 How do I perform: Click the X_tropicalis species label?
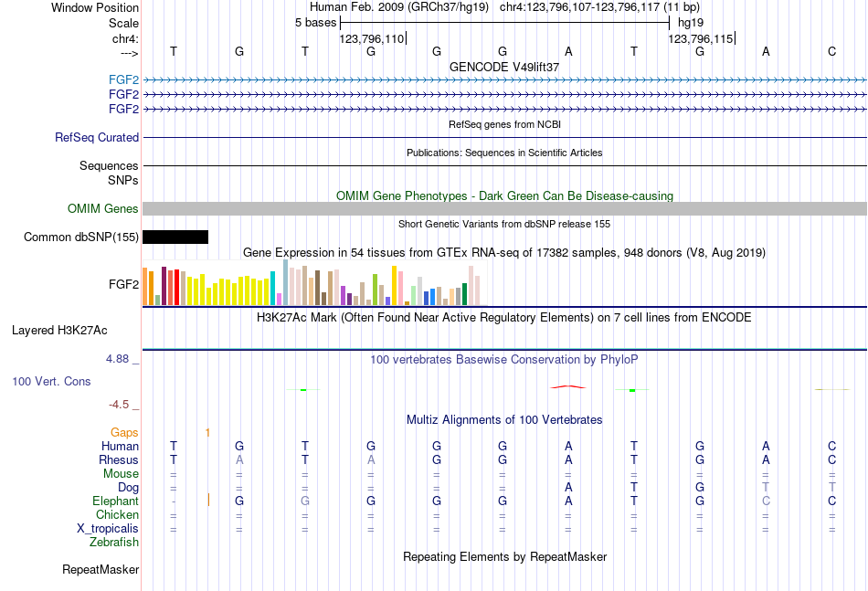click(108, 529)
